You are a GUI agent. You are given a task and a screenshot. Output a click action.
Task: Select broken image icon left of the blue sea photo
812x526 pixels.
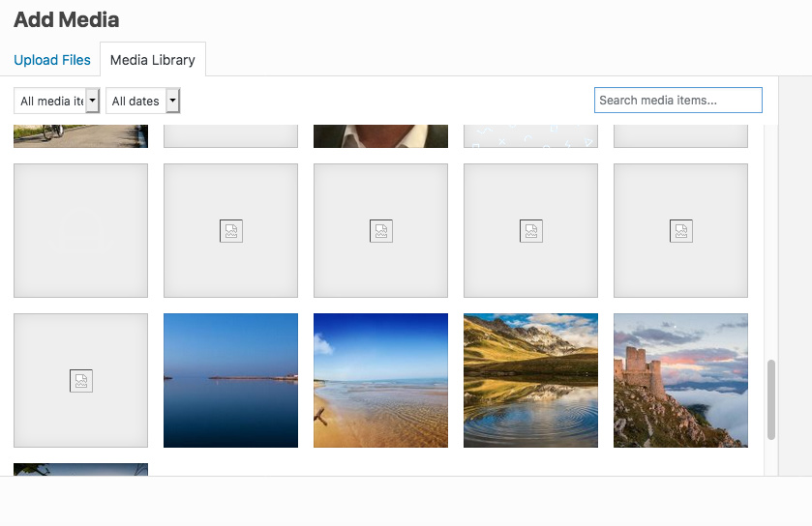tap(80, 380)
